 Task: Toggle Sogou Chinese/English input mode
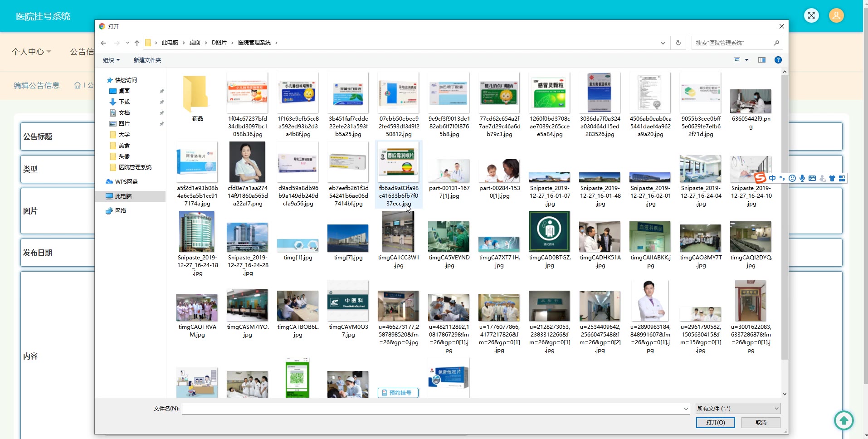coord(772,178)
